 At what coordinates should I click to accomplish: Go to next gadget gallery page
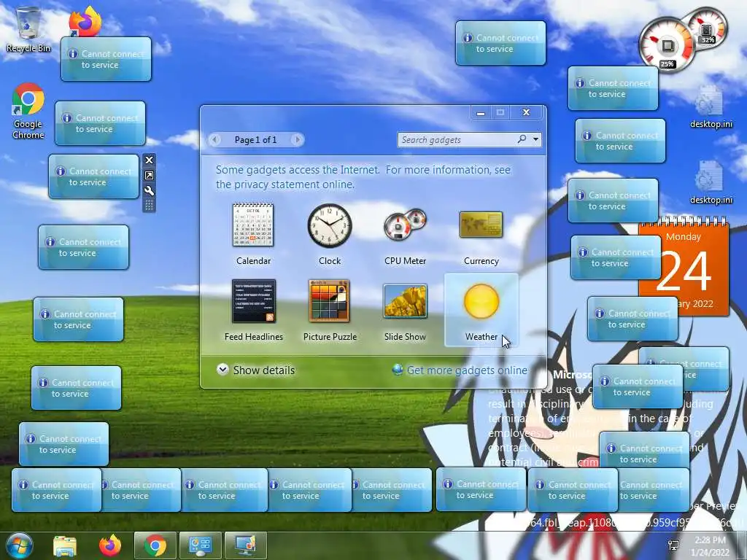click(x=298, y=139)
